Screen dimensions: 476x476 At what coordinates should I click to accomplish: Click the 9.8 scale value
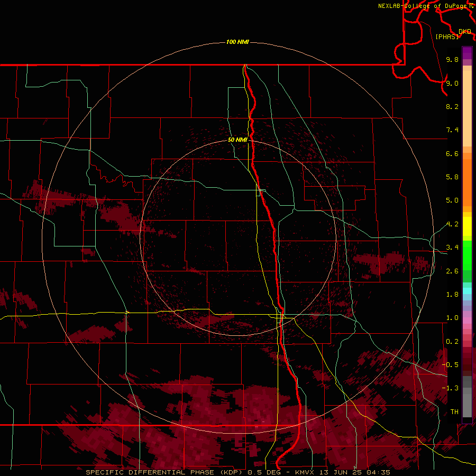coord(452,59)
